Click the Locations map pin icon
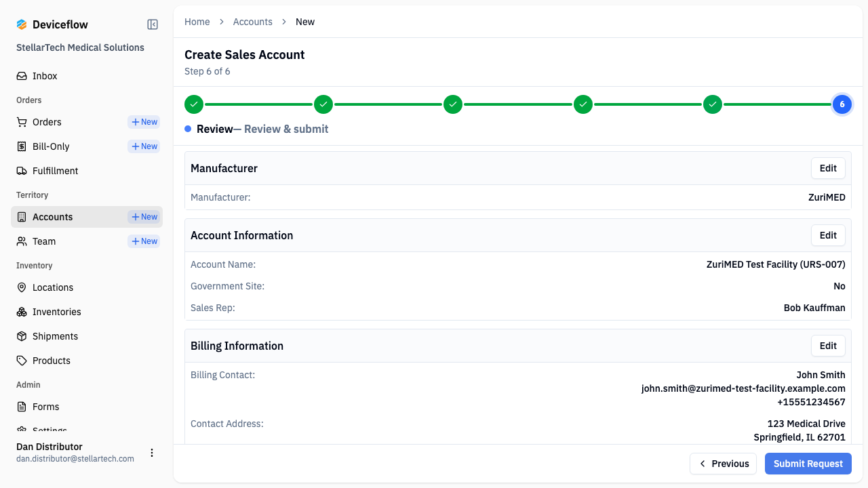This screenshot has height=488, width=868. point(22,287)
